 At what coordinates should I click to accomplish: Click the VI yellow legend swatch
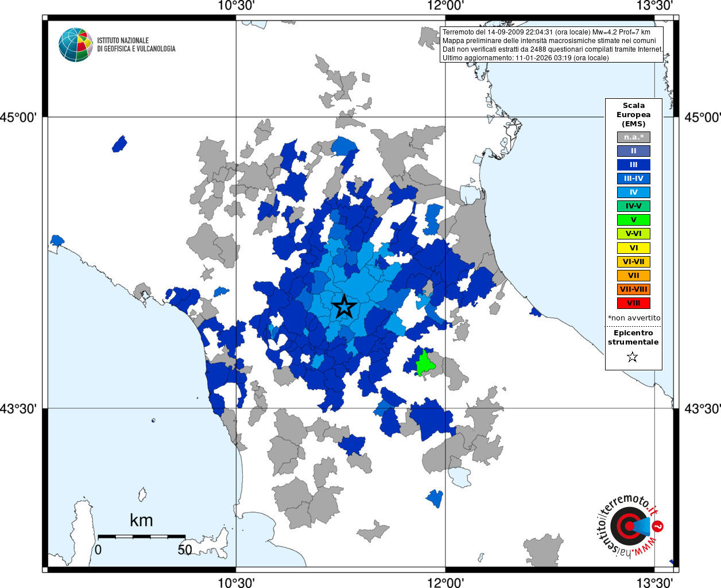click(634, 248)
